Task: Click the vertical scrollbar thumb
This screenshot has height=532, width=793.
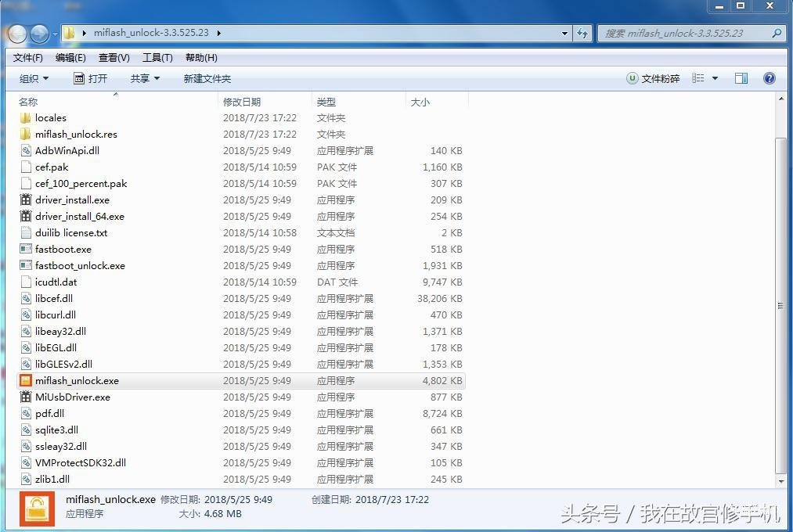Action: [x=781, y=306]
